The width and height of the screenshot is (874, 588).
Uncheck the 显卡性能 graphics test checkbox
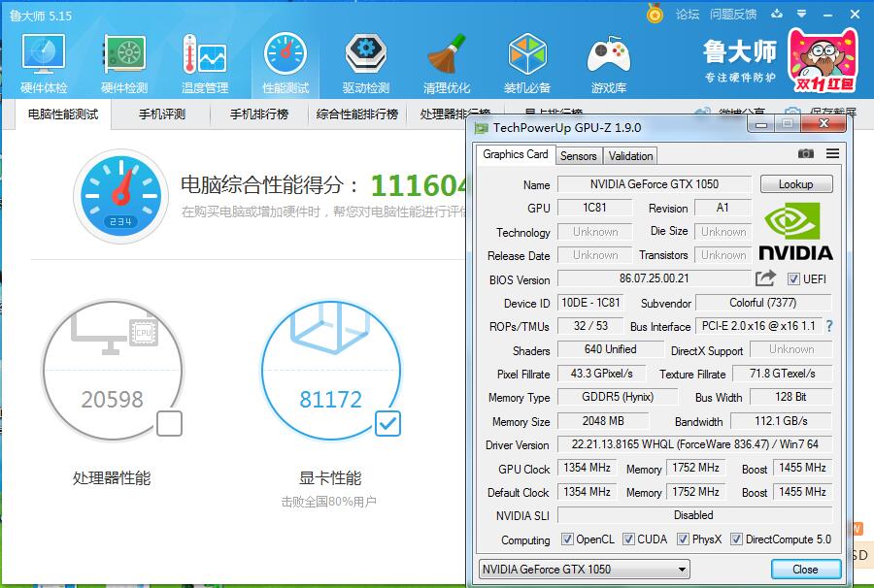tap(387, 423)
